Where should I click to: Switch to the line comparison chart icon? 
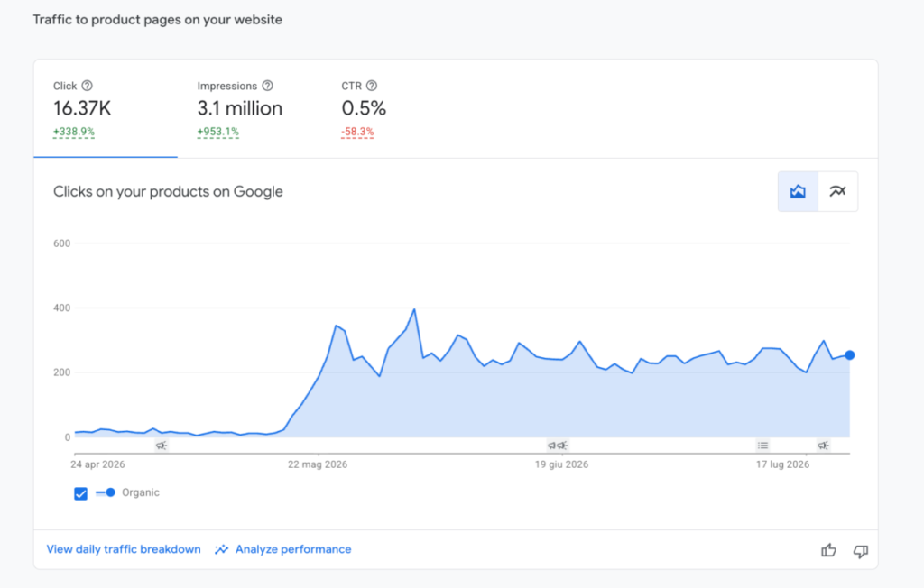838,191
